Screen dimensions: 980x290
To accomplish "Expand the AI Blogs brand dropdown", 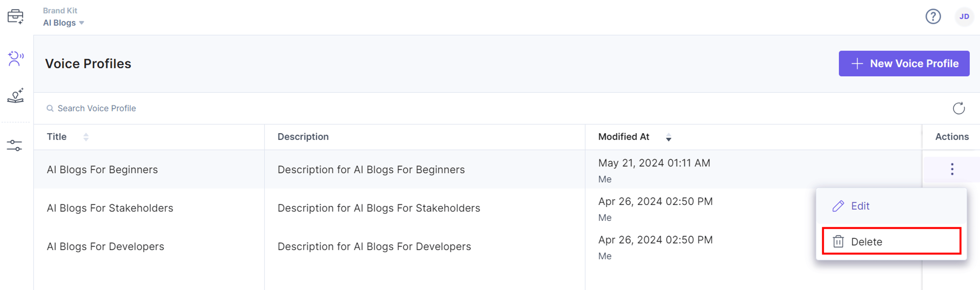I will [64, 23].
